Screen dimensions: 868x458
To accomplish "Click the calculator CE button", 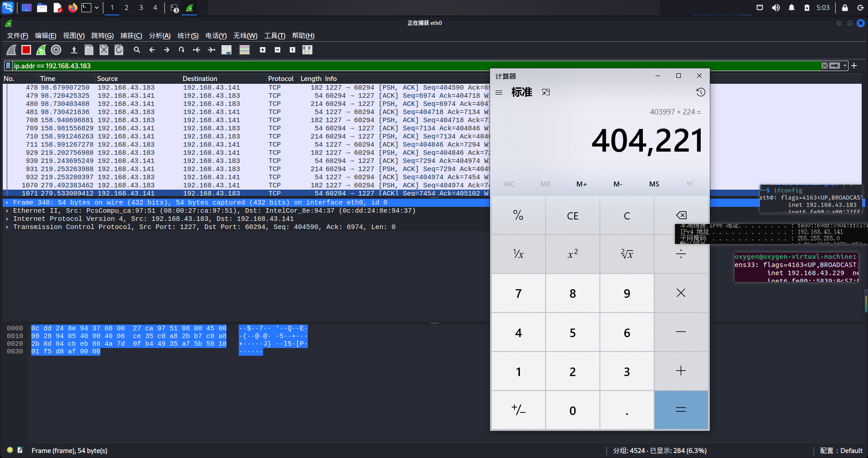I will [573, 216].
